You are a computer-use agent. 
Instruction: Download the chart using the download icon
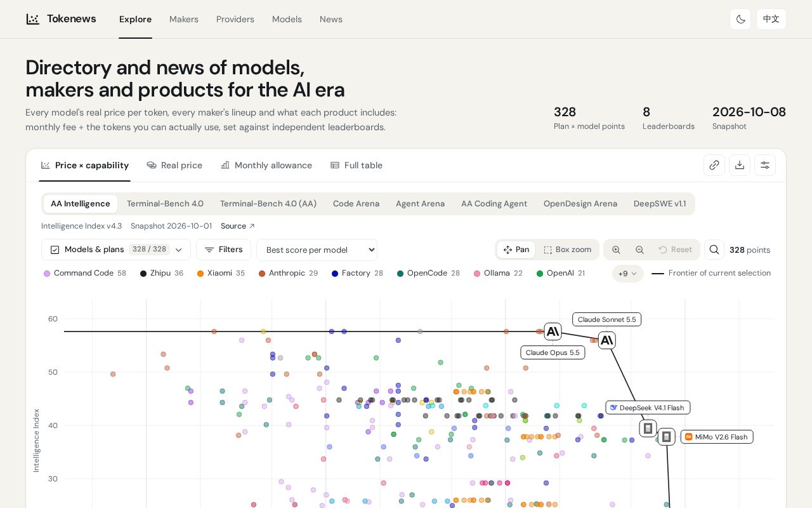coord(740,165)
